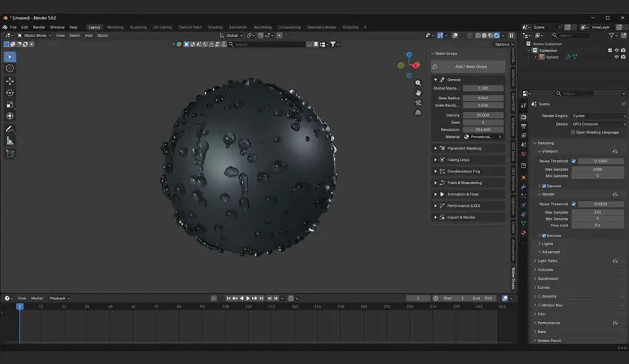This screenshot has height=364, width=629.
Task: Toggle Render Denoise checkbox
Action: [544, 235]
